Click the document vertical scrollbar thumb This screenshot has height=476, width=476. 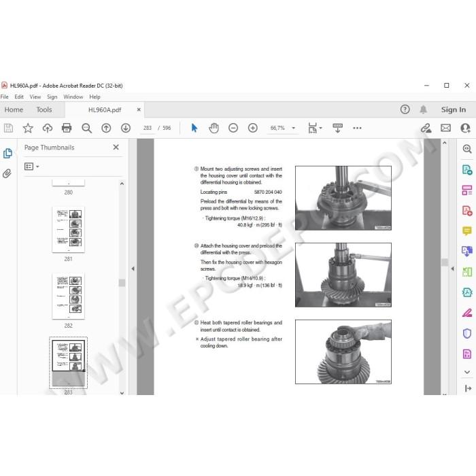tap(445, 262)
